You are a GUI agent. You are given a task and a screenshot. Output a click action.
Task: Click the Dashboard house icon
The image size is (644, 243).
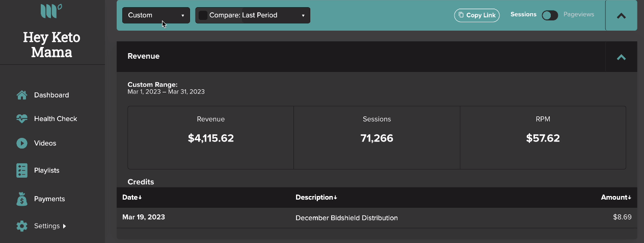coord(21,95)
